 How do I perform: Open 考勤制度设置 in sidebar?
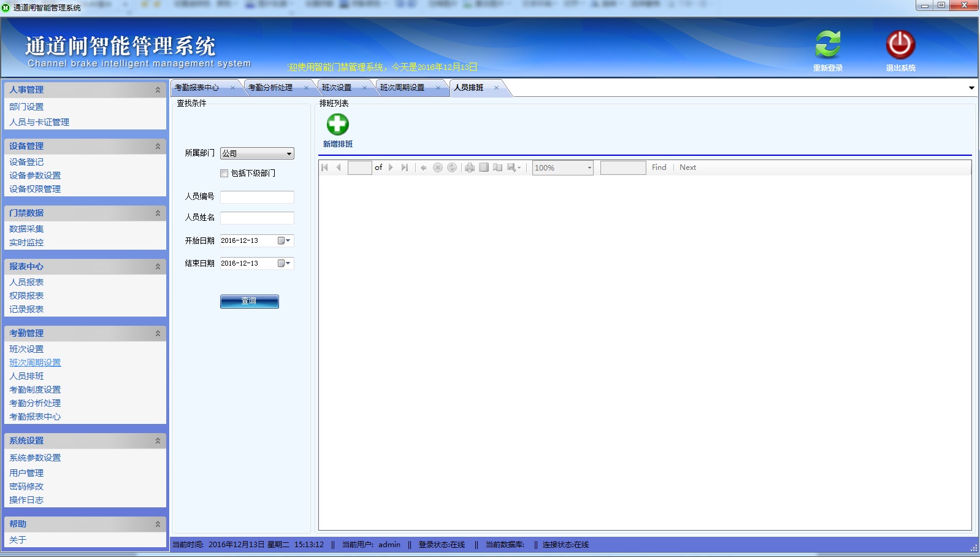coord(35,390)
